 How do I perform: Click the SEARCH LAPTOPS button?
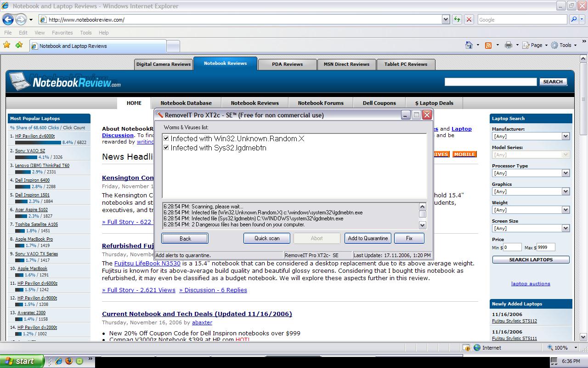[531, 259]
